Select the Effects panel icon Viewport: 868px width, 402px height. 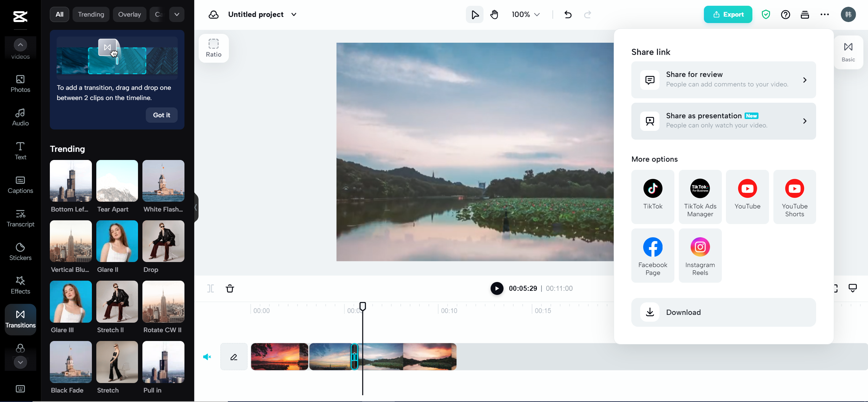[20, 285]
